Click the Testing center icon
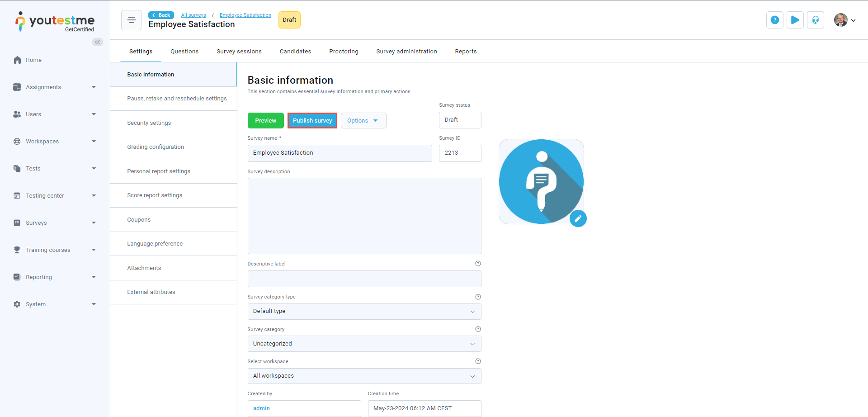Image resolution: width=868 pixels, height=417 pixels. (17, 196)
